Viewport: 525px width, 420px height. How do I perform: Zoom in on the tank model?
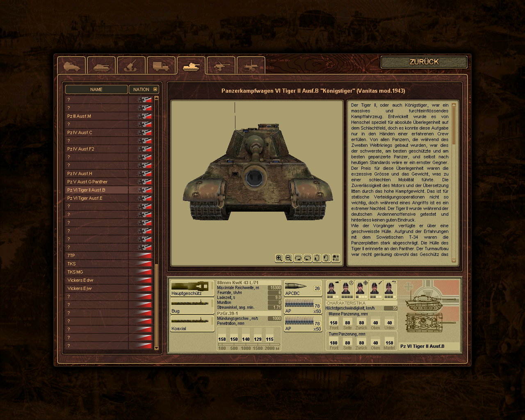(279, 258)
